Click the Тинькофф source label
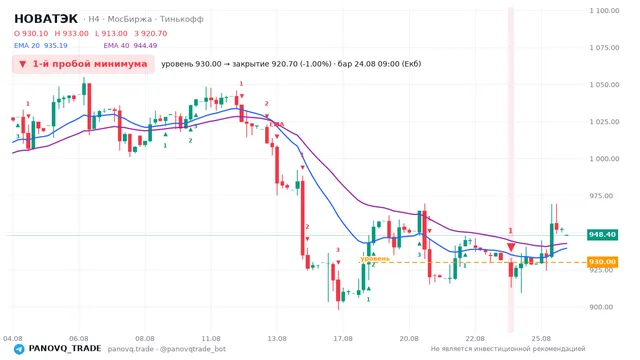Screen dimensions: 640x360 coord(181,19)
